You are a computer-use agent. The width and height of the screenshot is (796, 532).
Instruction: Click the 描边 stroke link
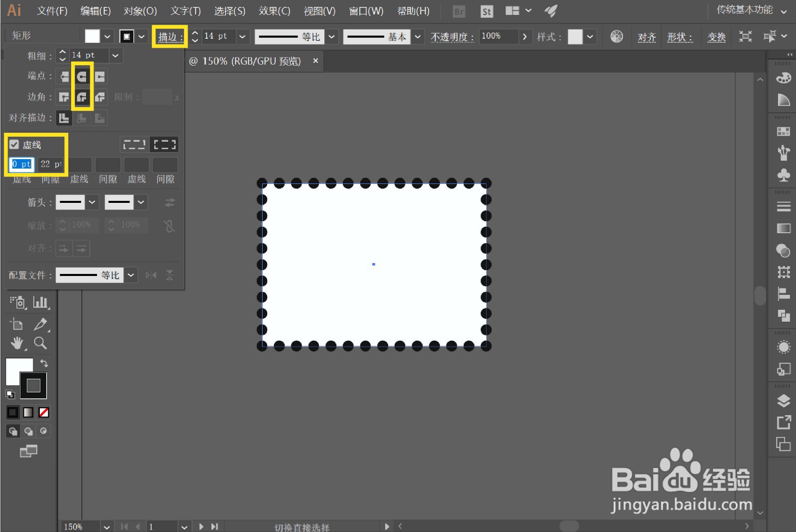click(171, 37)
